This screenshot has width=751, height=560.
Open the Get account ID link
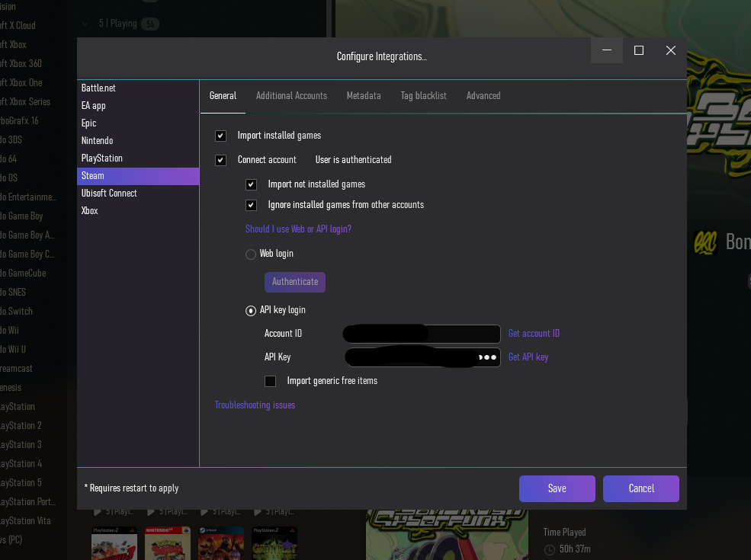[534, 334]
